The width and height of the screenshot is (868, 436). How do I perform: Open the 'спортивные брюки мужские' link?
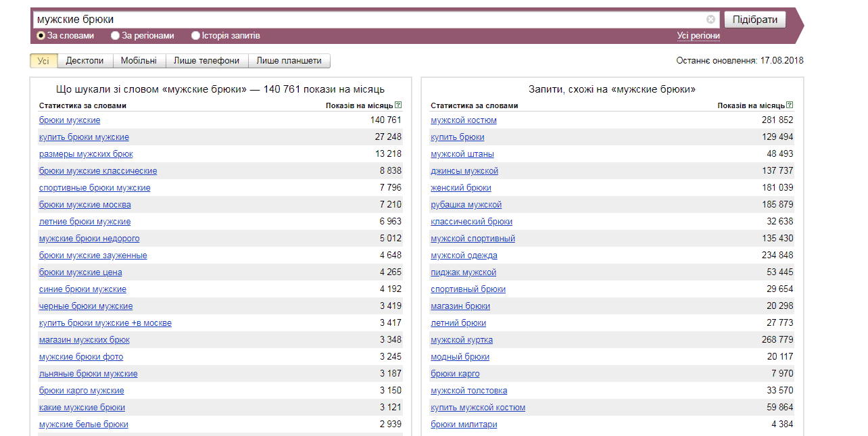[x=95, y=188]
